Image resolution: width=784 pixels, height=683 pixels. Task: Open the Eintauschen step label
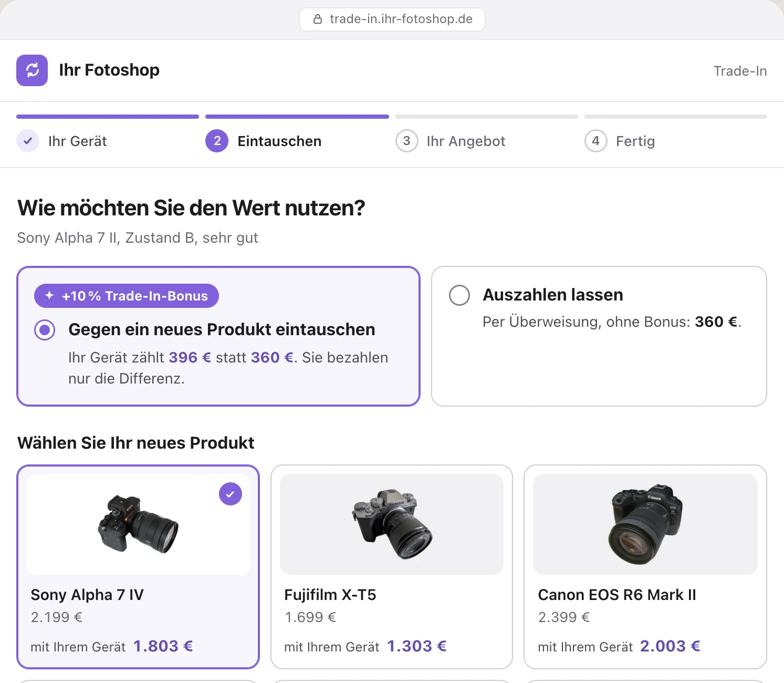coord(279,141)
